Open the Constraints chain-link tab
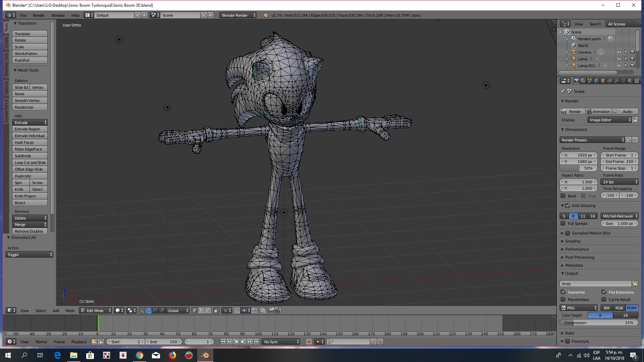The width and height of the screenshot is (644, 362). coord(610,81)
